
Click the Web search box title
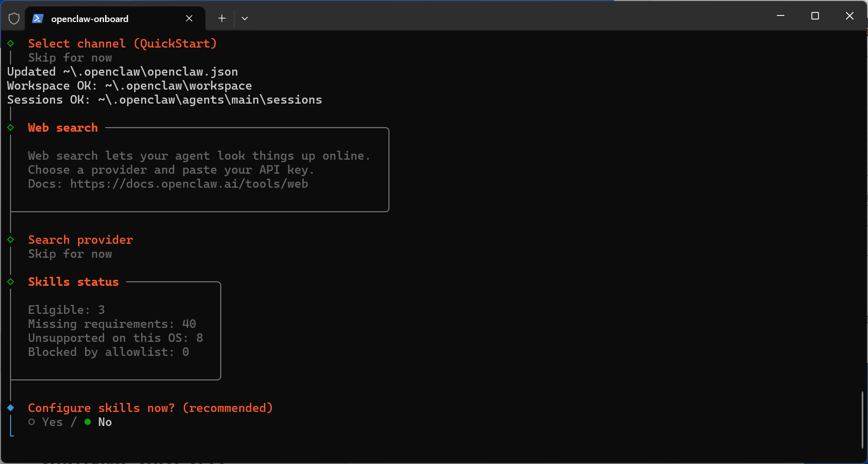tap(63, 128)
